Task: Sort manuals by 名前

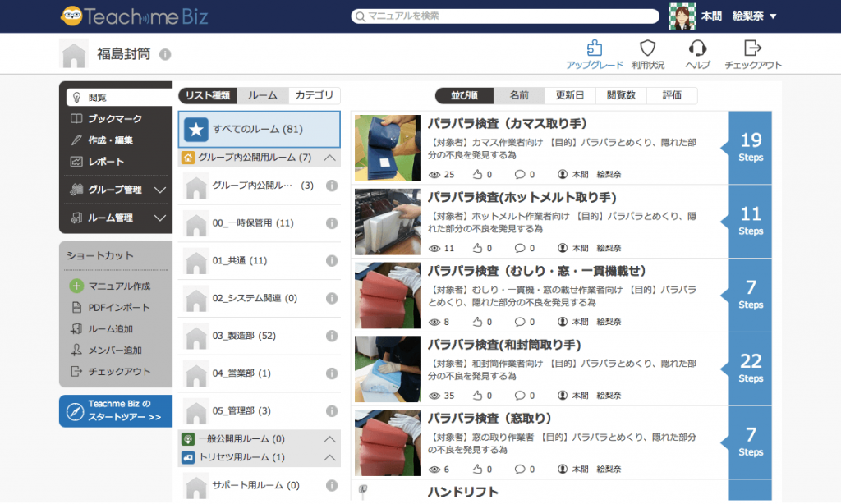Action: (519, 95)
